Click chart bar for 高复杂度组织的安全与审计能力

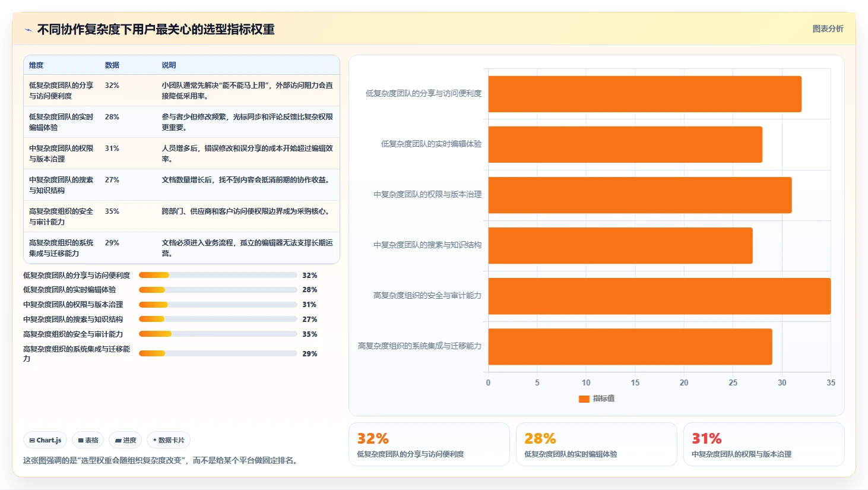tap(660, 296)
